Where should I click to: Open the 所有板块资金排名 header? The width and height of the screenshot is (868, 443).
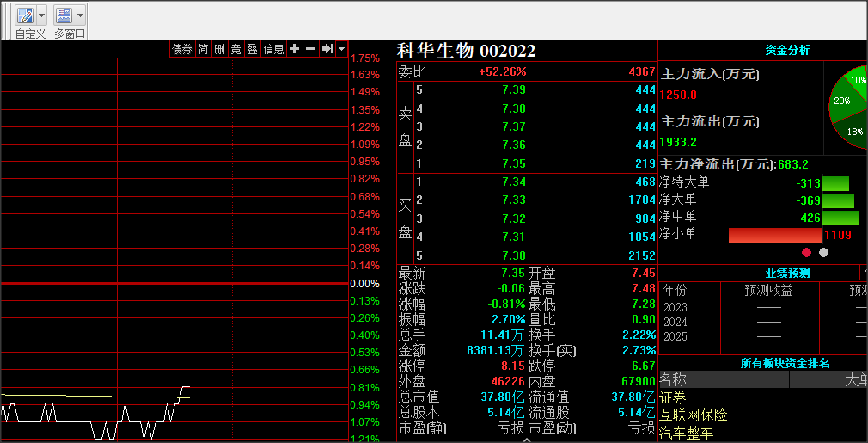click(785, 363)
